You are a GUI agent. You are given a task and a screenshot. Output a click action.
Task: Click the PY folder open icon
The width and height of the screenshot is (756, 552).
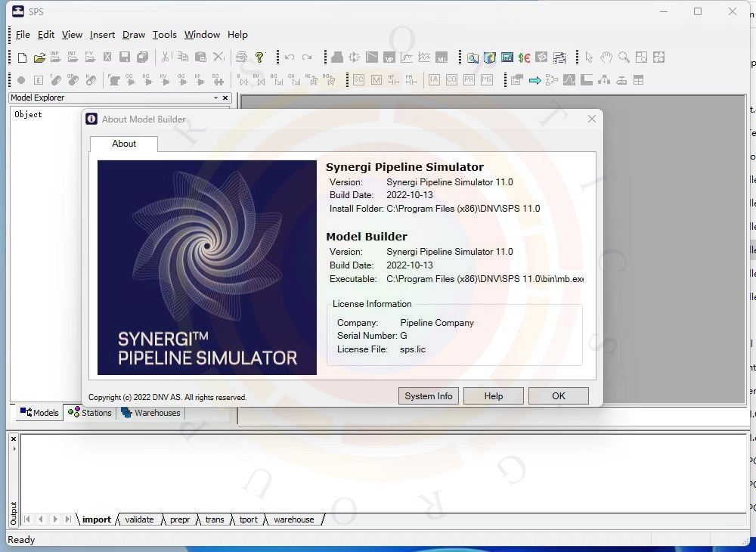90,57
